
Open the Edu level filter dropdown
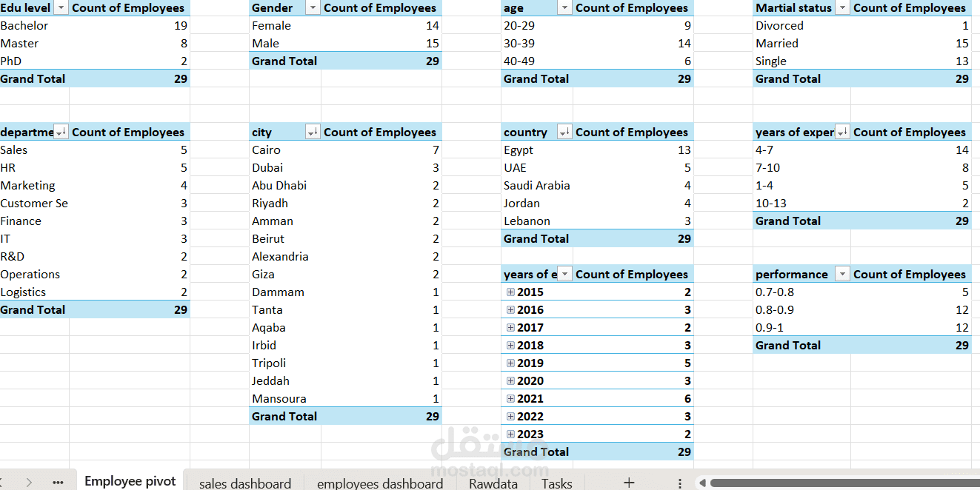point(61,8)
